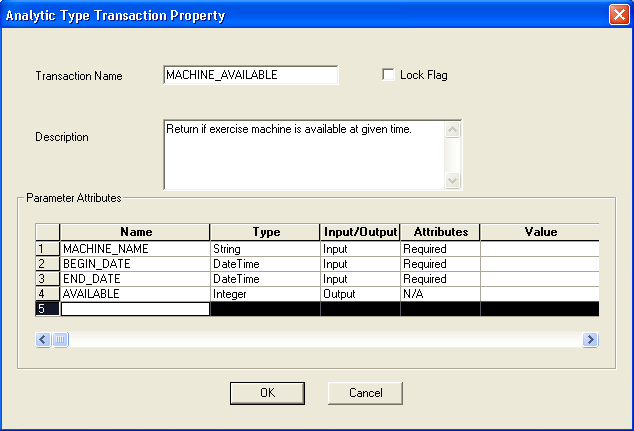
Task: Click the Input cell of END_DATE
Action: coord(360,279)
